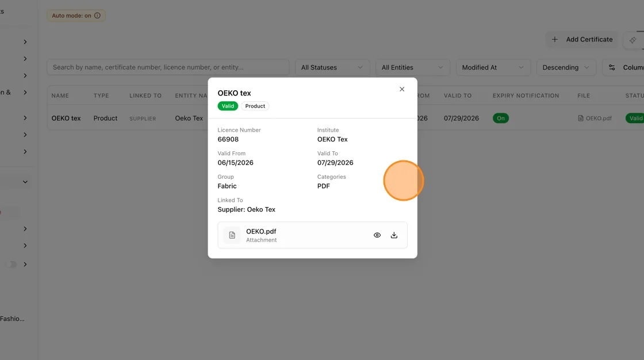Click the Oeko Tex entity name cell
The width and height of the screenshot is (644, 360).
(189, 118)
